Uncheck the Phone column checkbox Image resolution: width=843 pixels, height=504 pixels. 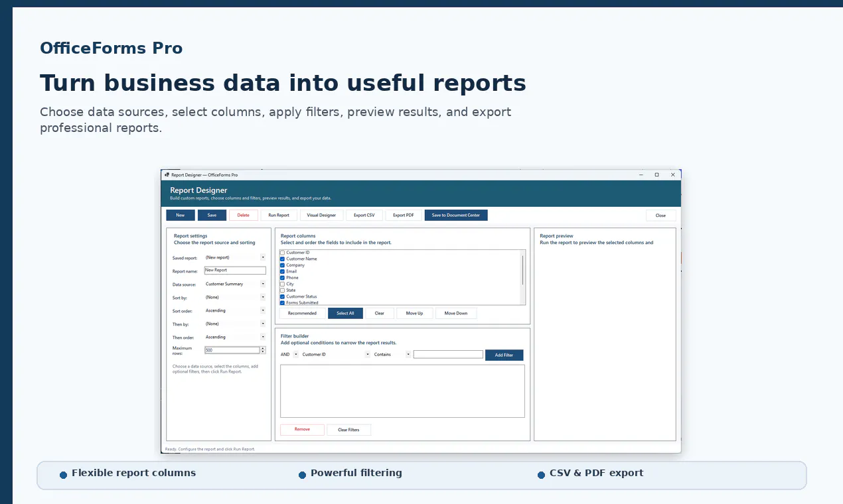click(x=282, y=278)
